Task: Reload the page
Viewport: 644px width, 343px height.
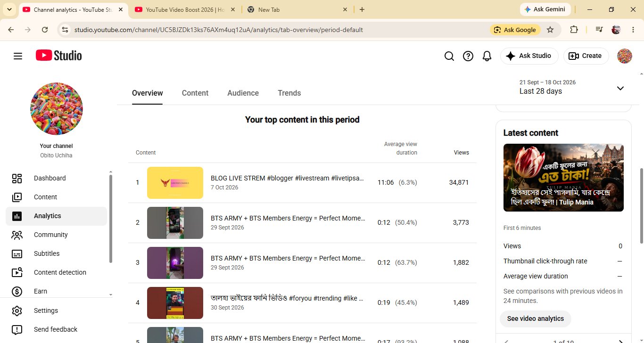Action: [x=45, y=30]
